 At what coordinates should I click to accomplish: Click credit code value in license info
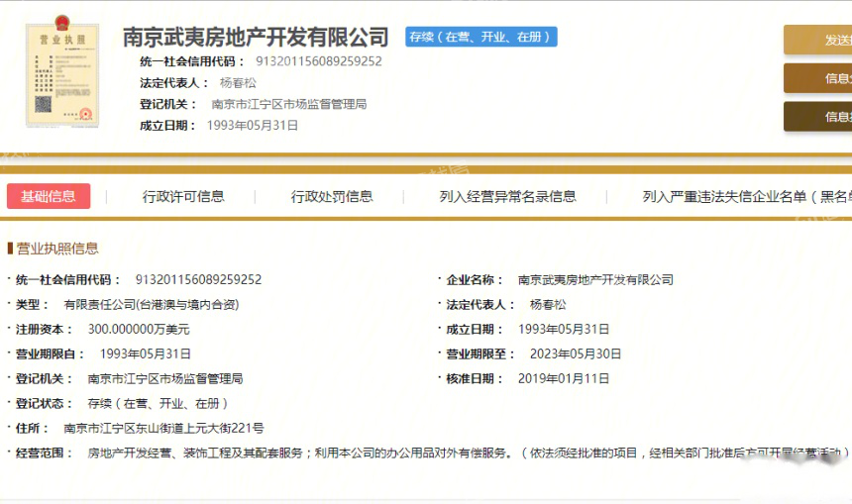click(x=198, y=279)
